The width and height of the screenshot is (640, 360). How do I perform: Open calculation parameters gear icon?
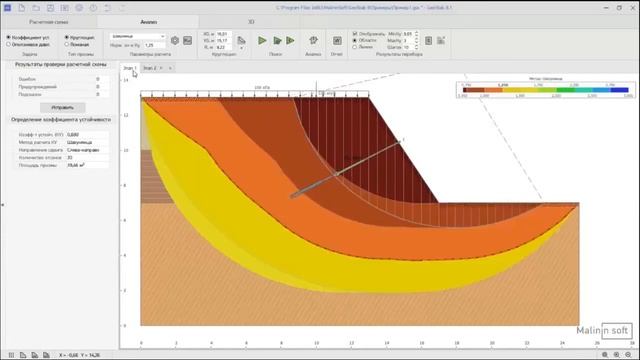[x=175, y=40]
